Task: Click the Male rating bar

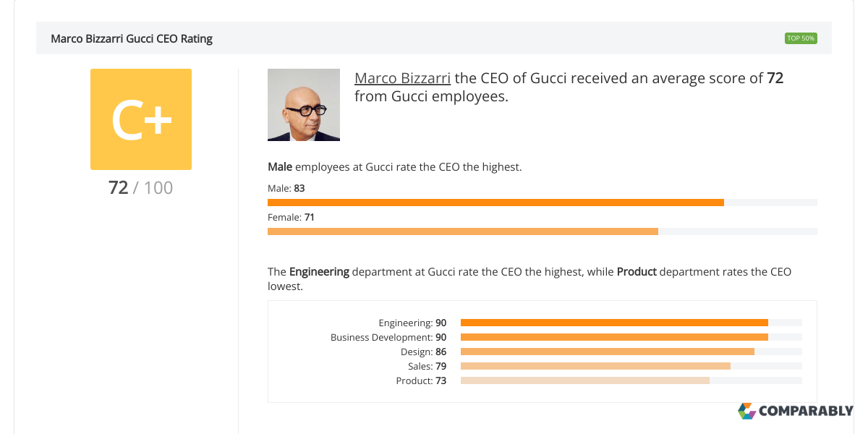Action: (x=495, y=203)
